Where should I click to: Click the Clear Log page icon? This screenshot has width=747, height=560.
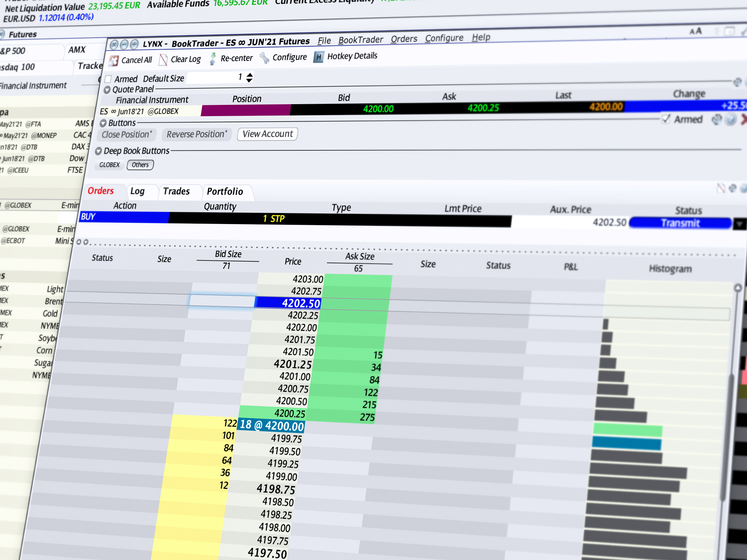click(163, 59)
